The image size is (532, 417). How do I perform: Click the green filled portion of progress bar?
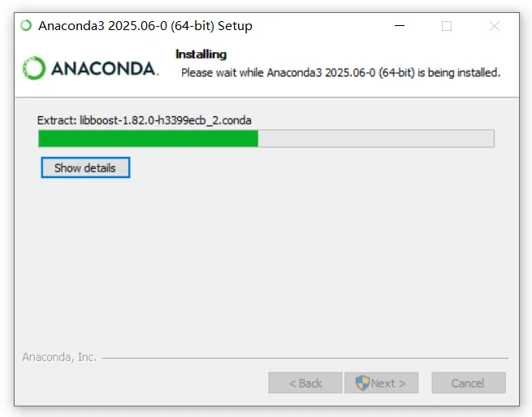coord(149,138)
